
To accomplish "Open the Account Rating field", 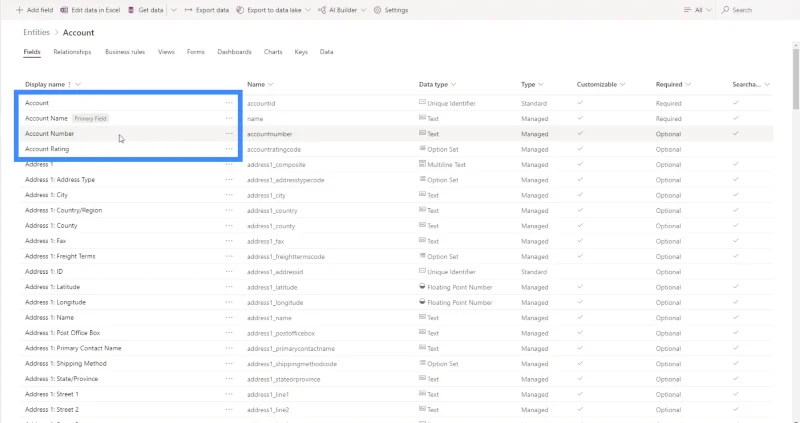I will pos(47,149).
